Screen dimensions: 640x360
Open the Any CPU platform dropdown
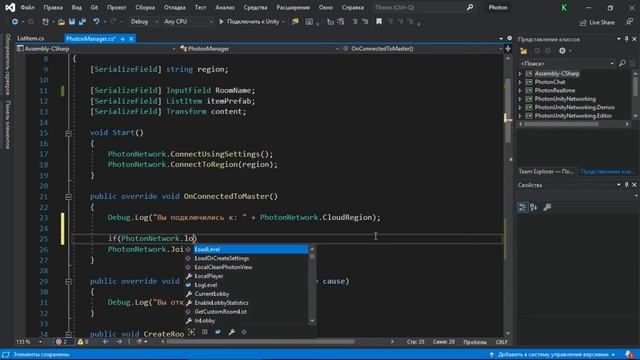coord(188,22)
